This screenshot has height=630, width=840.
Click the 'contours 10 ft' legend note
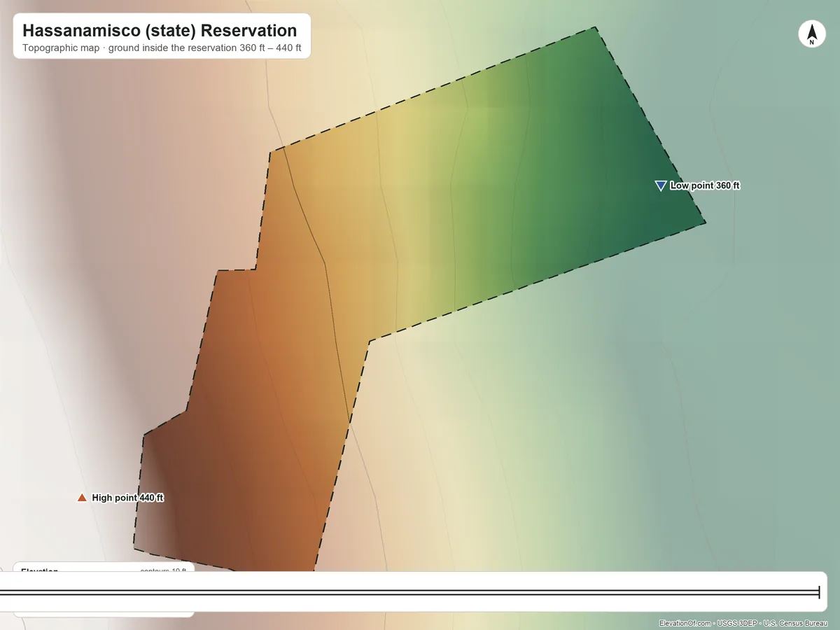pos(163,570)
